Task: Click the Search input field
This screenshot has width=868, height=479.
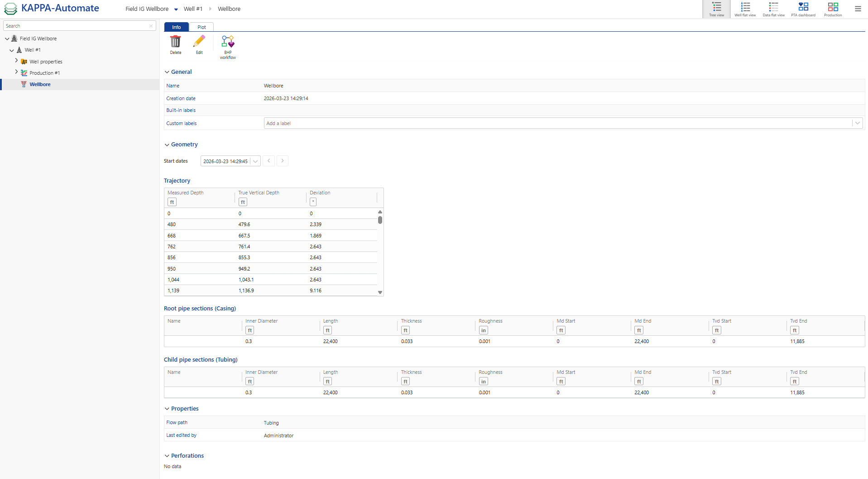Action: [x=77, y=26]
